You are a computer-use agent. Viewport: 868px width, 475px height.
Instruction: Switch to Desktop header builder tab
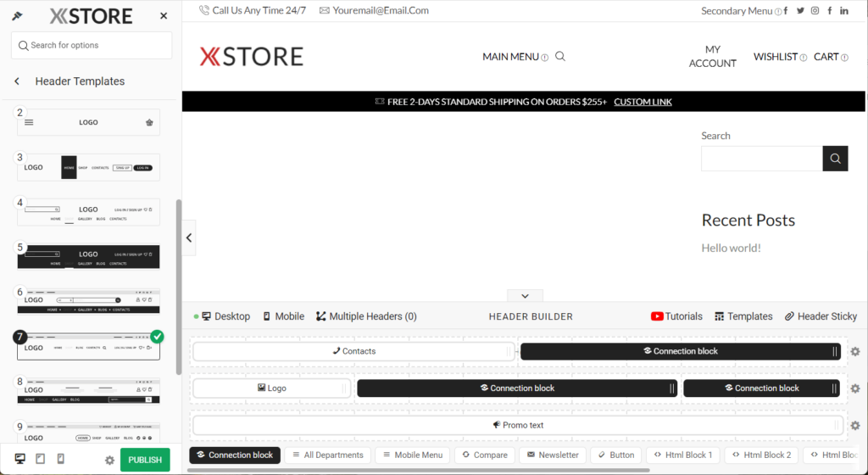coord(226,316)
